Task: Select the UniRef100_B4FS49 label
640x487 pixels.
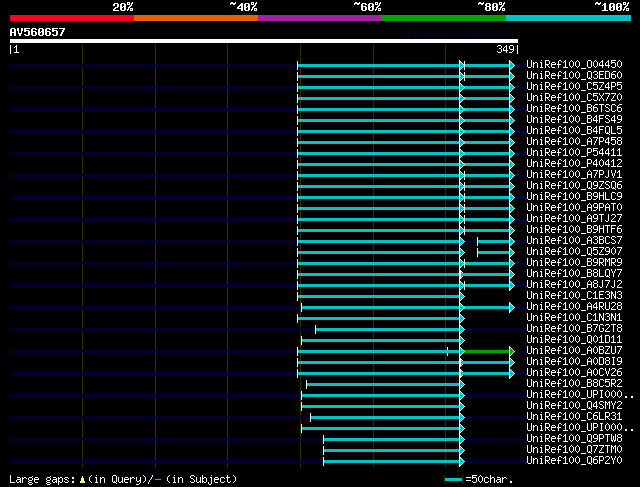Action: click(x=574, y=120)
